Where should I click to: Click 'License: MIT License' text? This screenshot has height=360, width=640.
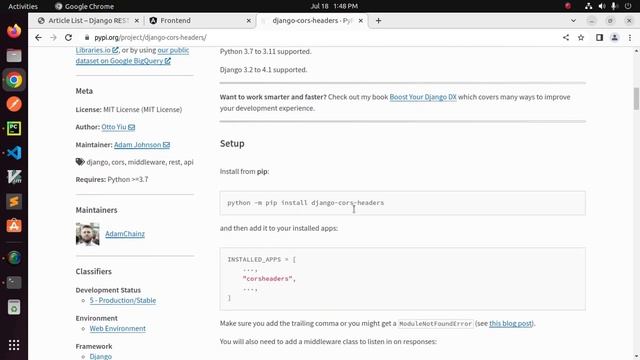point(129,109)
